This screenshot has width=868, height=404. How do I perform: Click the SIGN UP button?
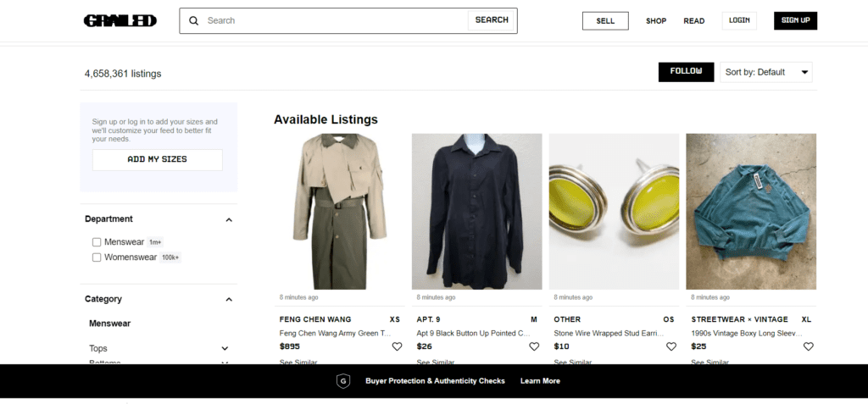[795, 20]
